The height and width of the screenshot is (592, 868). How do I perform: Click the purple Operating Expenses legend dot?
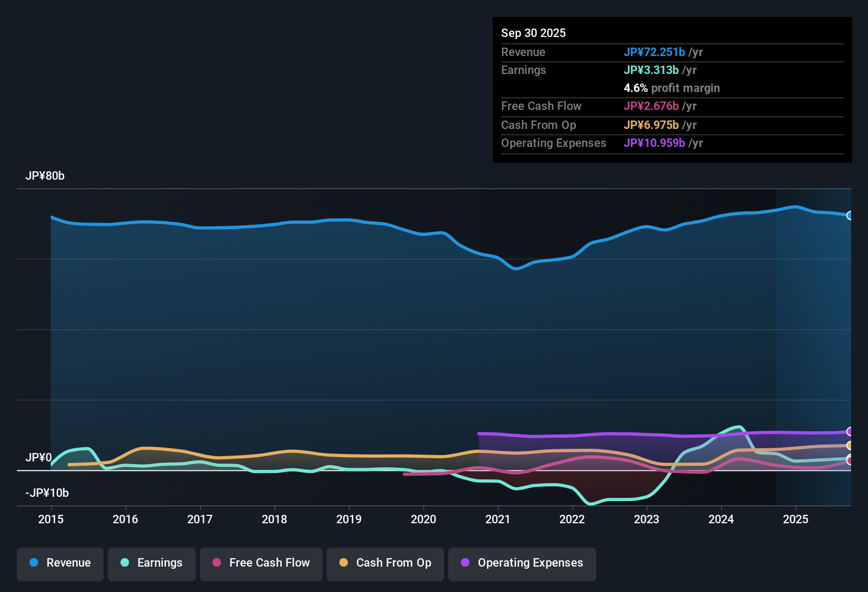coord(465,563)
